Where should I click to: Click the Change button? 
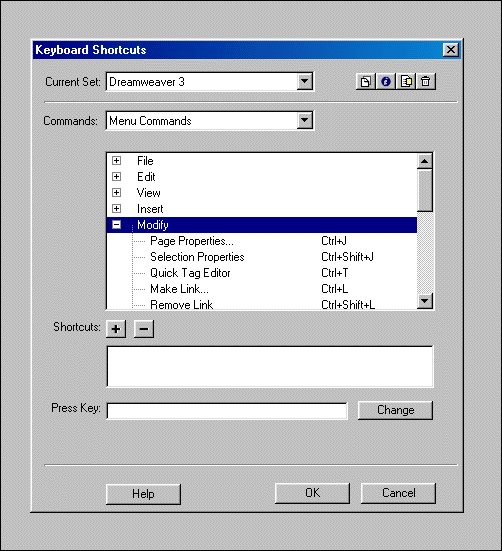click(x=395, y=410)
